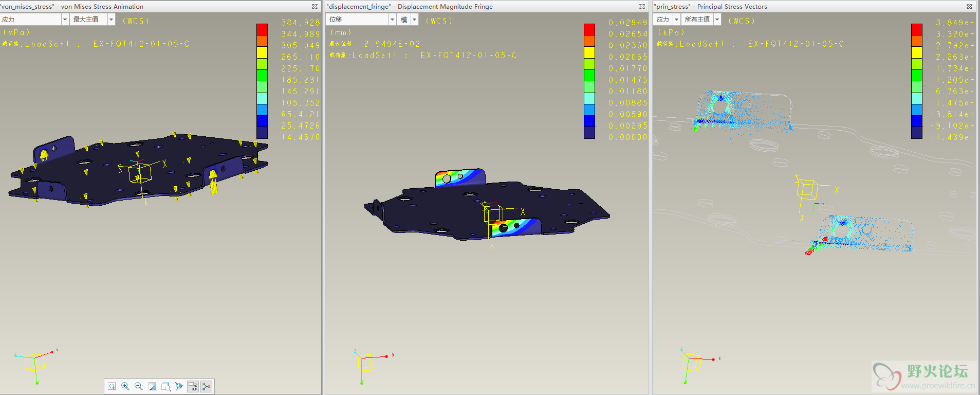
Task: Click the (mm) units label
Action: tap(341, 32)
